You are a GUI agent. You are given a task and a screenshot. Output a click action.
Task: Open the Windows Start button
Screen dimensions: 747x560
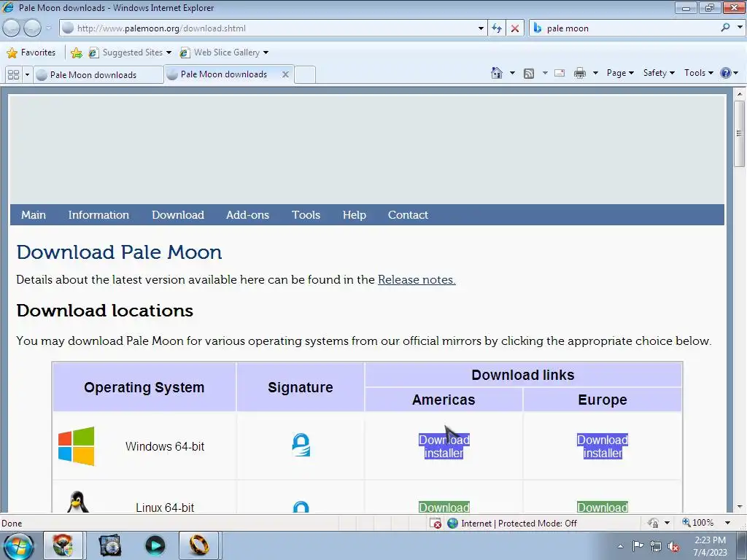click(18, 546)
